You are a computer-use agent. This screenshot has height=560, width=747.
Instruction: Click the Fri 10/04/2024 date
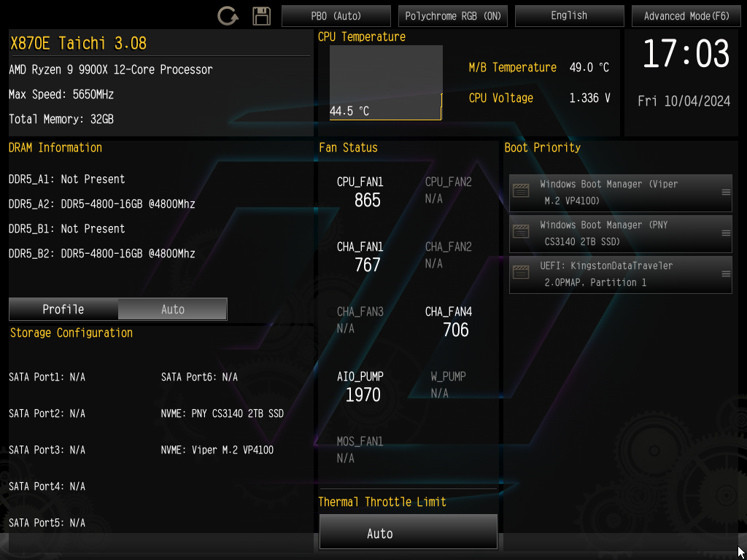click(x=684, y=101)
